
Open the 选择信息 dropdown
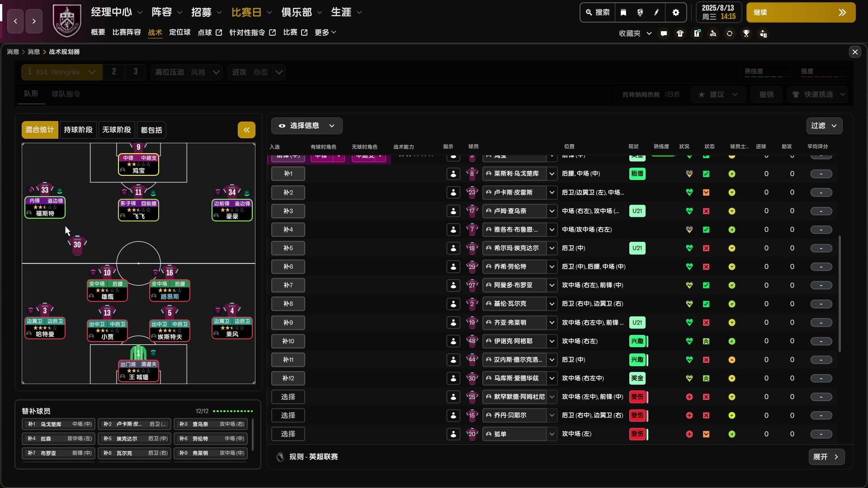[x=307, y=126]
